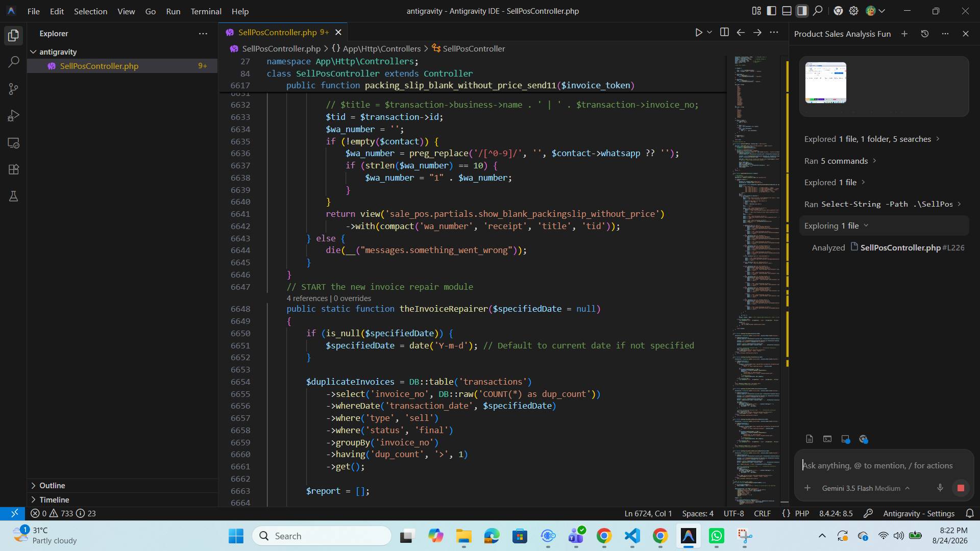Open the terminal icon in agent panel
The height and width of the screenshot is (551, 980).
(827, 439)
